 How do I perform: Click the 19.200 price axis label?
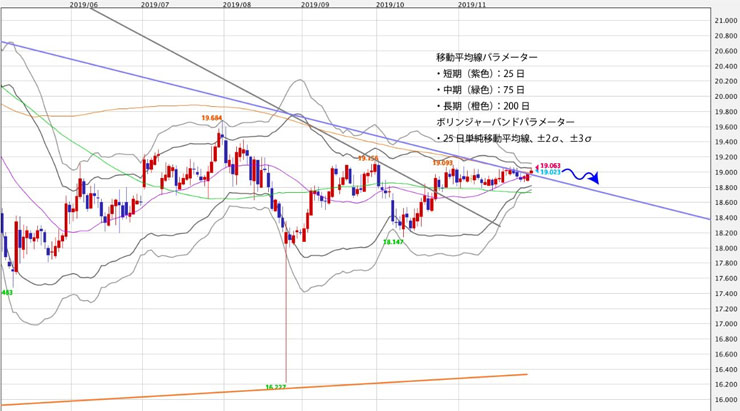coord(726,157)
